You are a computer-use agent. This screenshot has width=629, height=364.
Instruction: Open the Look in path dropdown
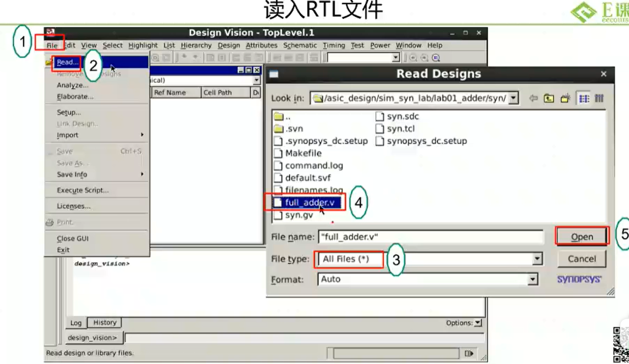[514, 99]
